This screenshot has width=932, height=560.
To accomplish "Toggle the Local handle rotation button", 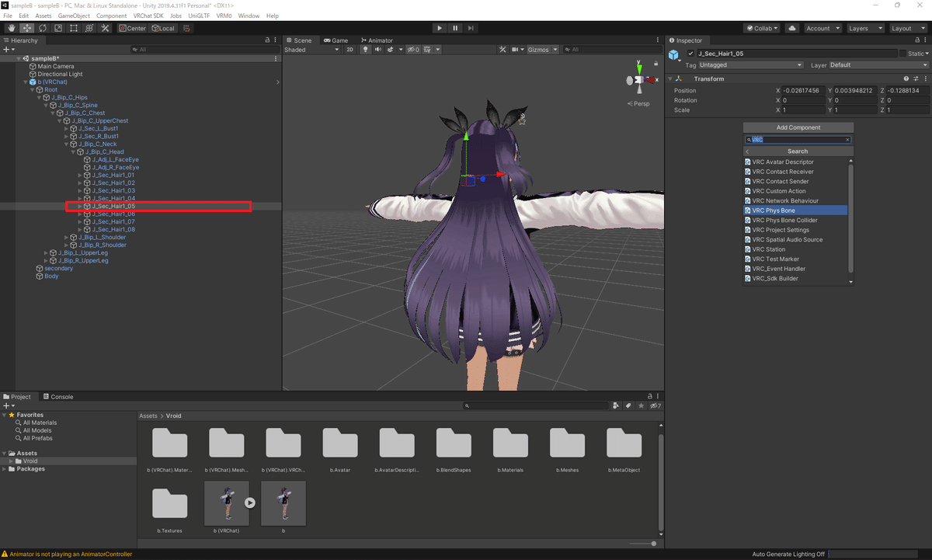I will pos(164,28).
